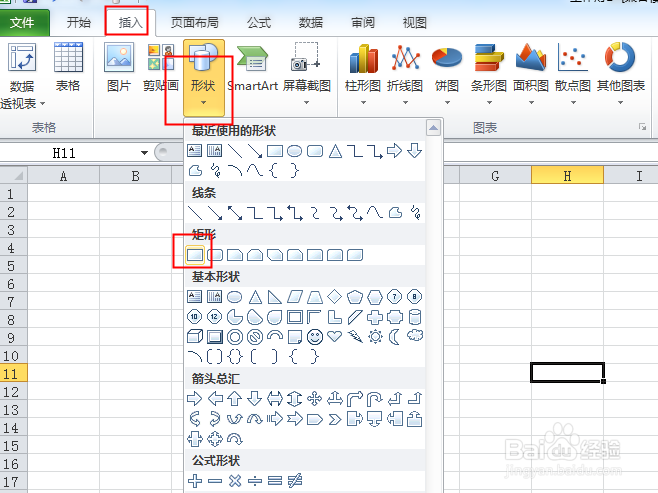The width and height of the screenshot is (658, 493).
Task: Choose the rounded rectangle in 矩形 section
Action: point(215,255)
